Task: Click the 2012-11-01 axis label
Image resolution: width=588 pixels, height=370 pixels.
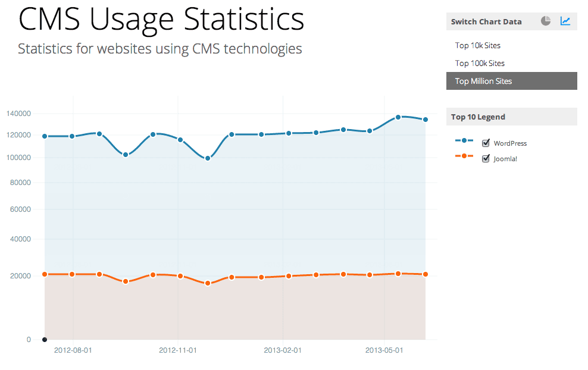Action: point(178,350)
